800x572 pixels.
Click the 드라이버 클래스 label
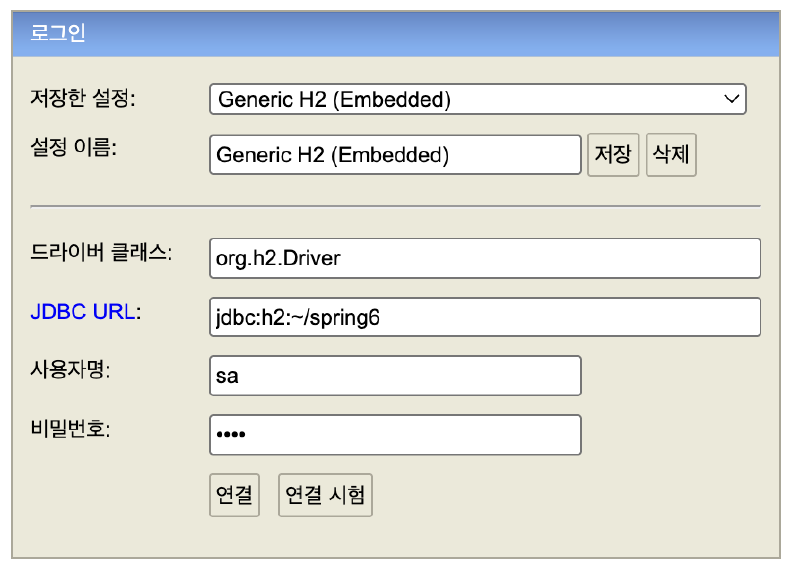[101, 252]
